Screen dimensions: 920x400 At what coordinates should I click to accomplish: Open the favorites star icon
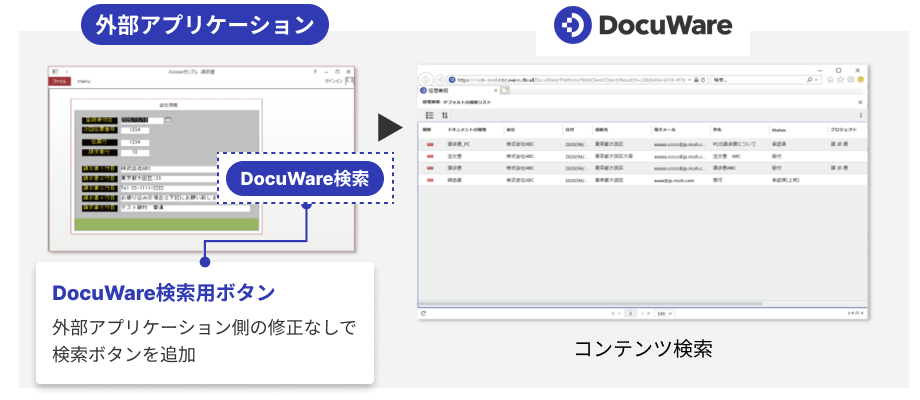[840, 80]
